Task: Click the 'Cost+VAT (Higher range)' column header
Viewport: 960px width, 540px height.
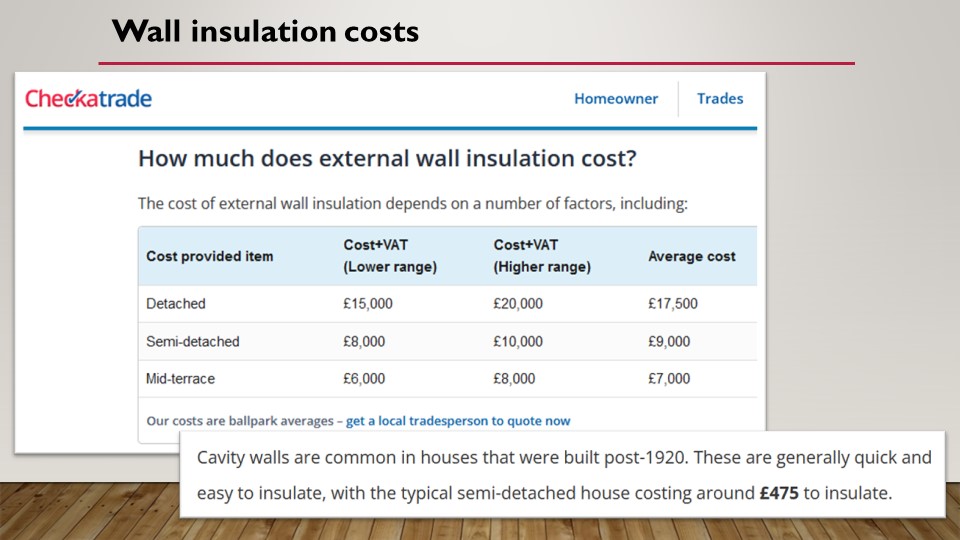Action: pyautogui.click(x=541, y=256)
